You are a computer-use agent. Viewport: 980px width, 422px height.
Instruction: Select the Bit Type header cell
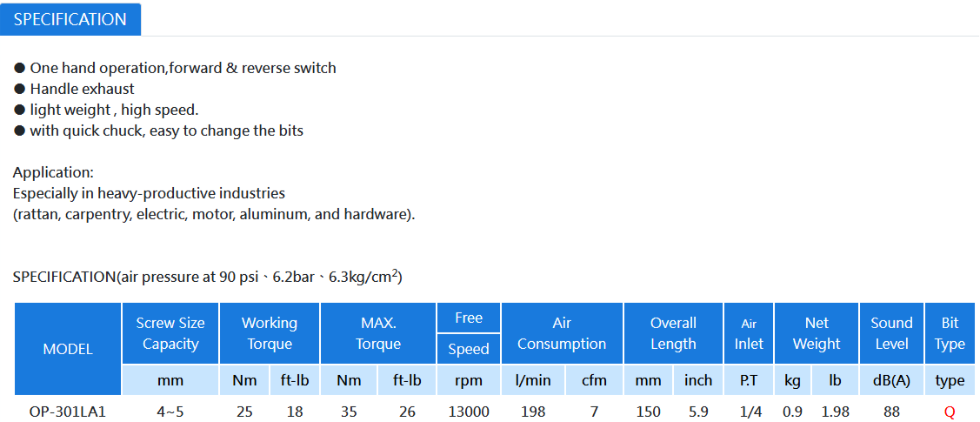tap(950, 333)
